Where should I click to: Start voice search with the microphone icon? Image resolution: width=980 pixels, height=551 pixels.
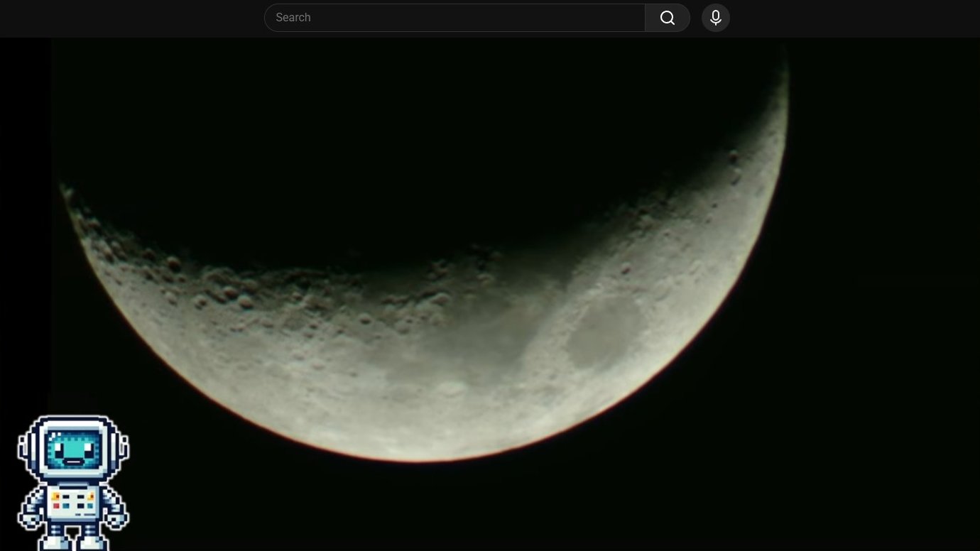coord(716,18)
